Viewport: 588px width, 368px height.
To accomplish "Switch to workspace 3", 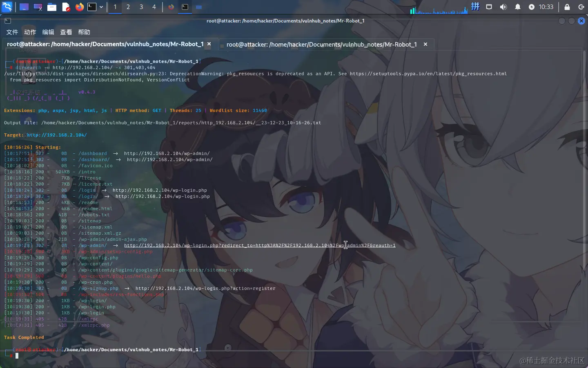I will coord(141,7).
